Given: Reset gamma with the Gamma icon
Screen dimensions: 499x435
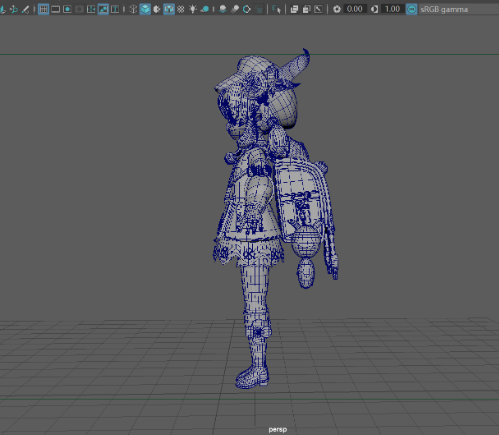Looking at the screenshot, I should pos(375,9).
